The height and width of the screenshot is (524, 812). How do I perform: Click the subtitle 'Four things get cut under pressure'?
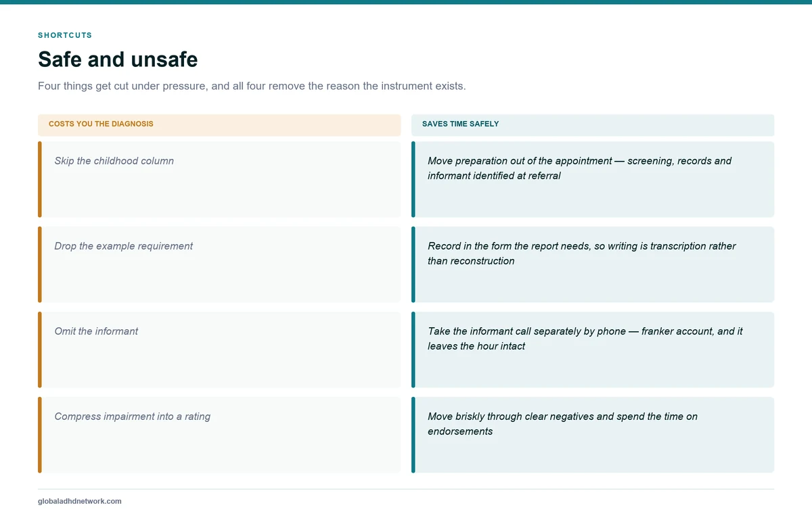point(252,87)
